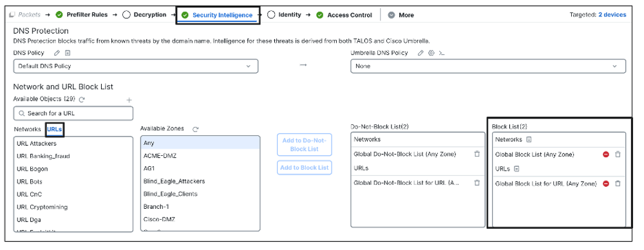Open Umbrella DNS Policy settings gear
This screenshot has height=250, width=644.
tap(431, 53)
